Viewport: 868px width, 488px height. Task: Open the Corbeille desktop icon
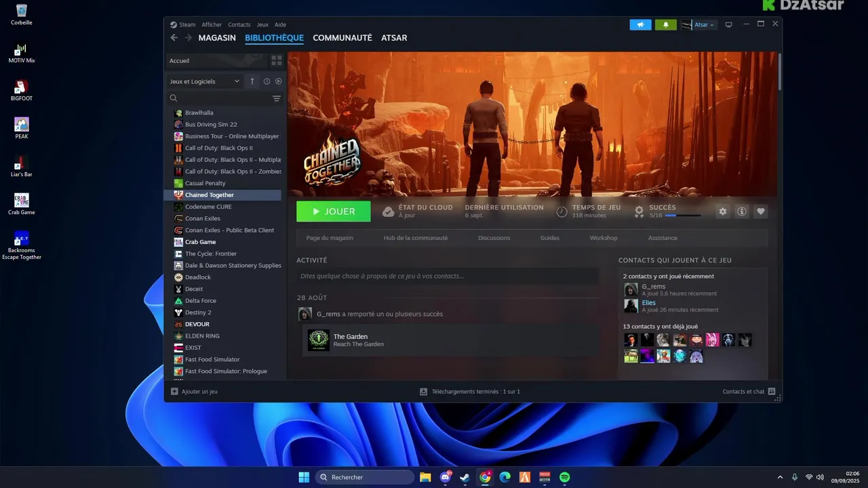22,14
